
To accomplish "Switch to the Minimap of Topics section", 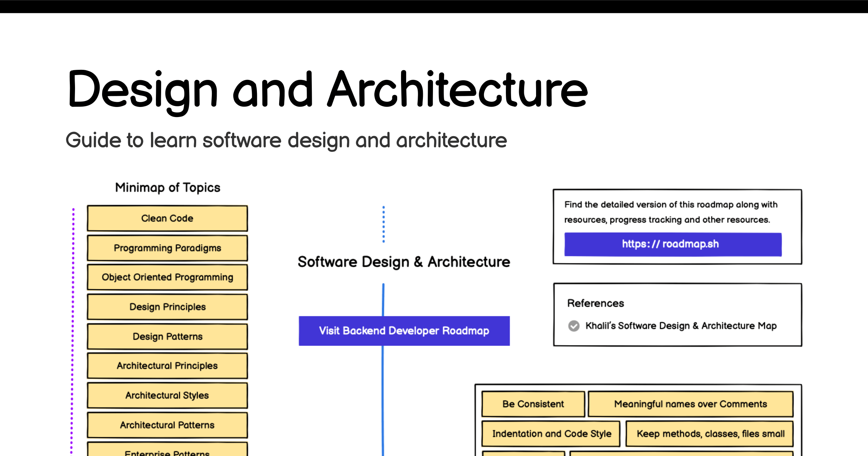I will point(168,187).
